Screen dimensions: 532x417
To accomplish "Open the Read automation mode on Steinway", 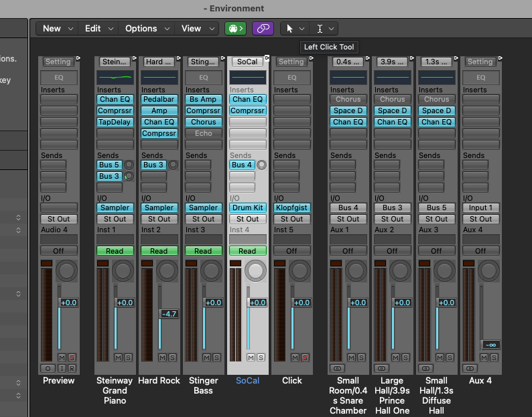I will 115,251.
